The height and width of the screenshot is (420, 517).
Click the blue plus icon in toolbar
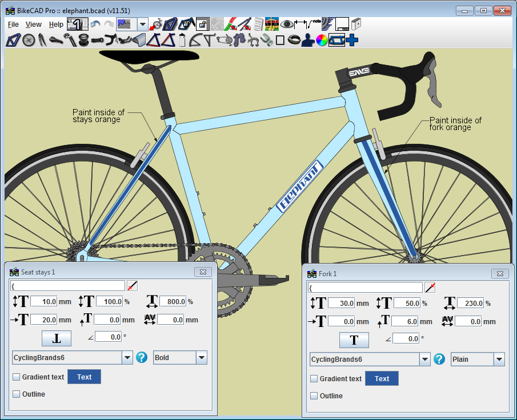pyautogui.click(x=352, y=40)
